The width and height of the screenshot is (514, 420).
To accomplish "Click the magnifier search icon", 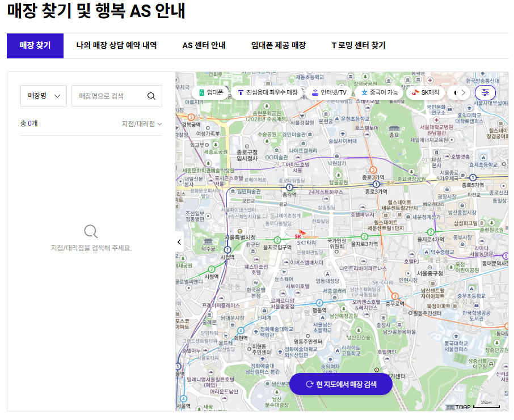I will click(x=151, y=96).
